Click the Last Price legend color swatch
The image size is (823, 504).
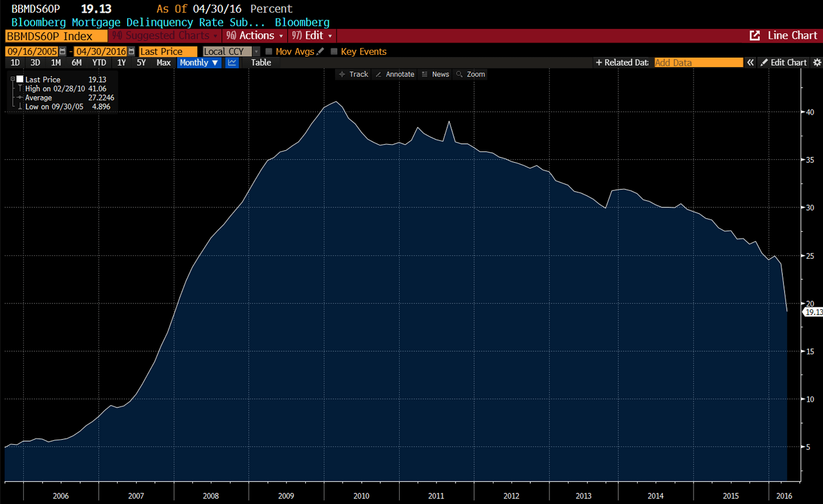click(x=20, y=80)
